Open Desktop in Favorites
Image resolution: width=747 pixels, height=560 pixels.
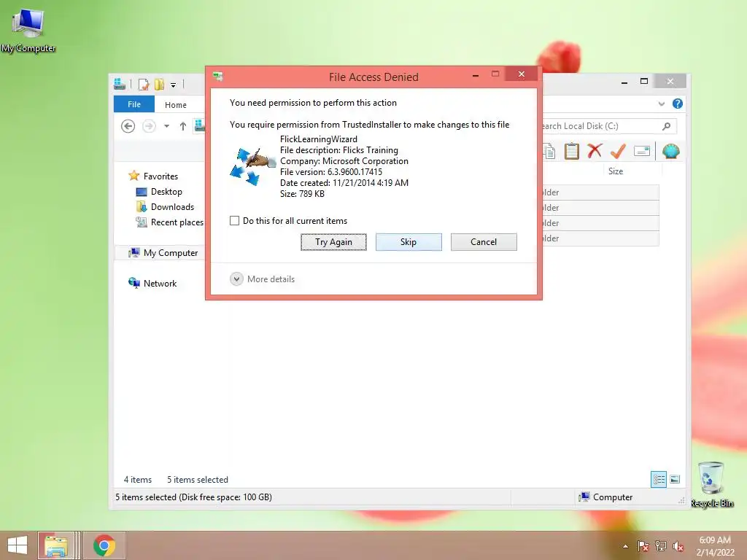pyautogui.click(x=166, y=192)
